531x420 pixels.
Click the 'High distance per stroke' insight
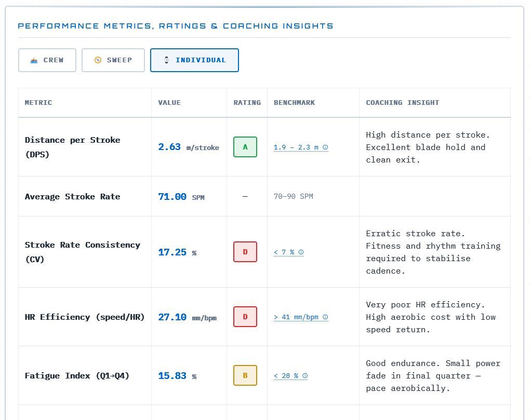pyautogui.click(x=428, y=147)
